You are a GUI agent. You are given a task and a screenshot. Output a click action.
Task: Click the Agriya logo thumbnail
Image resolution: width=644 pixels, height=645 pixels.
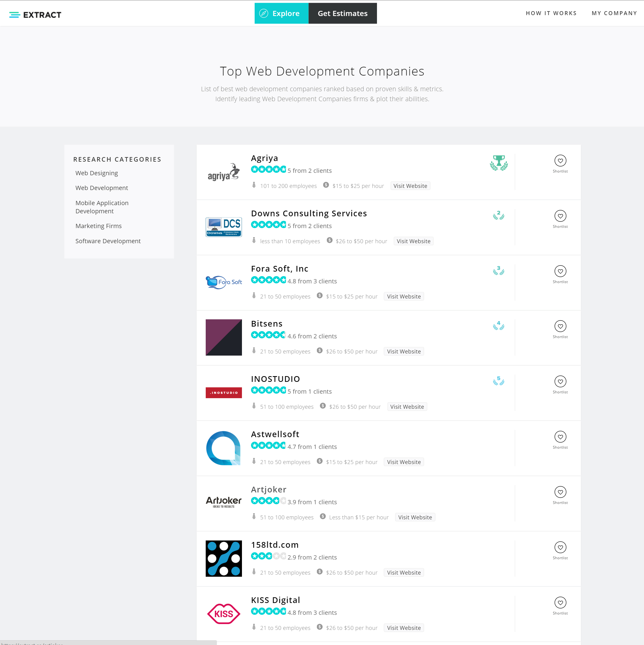[x=224, y=172]
